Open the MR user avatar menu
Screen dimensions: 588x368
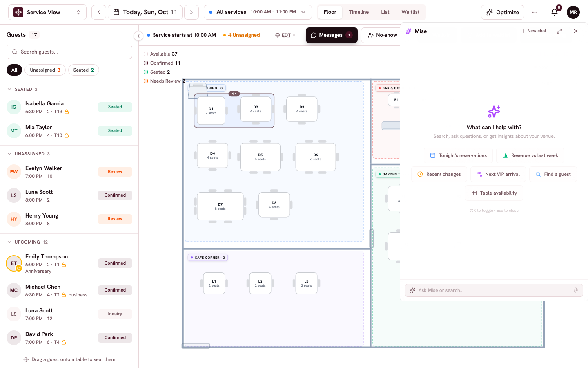(x=573, y=12)
